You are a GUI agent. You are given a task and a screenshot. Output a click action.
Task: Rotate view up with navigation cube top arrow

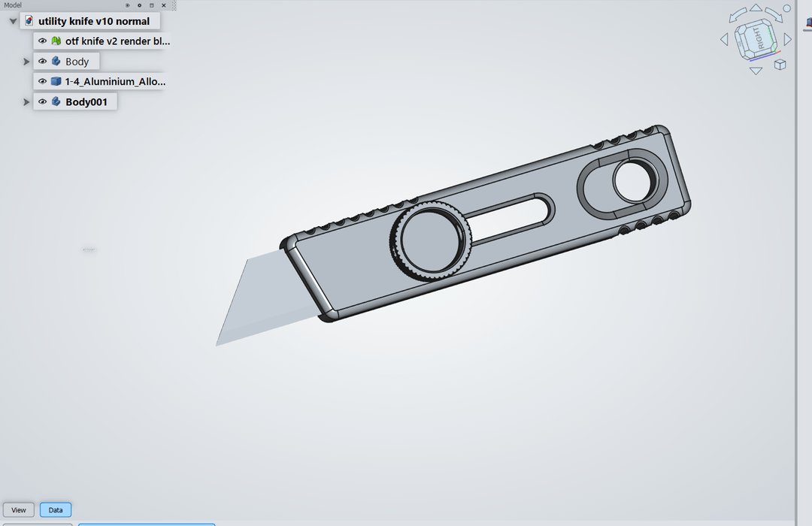[756, 9]
